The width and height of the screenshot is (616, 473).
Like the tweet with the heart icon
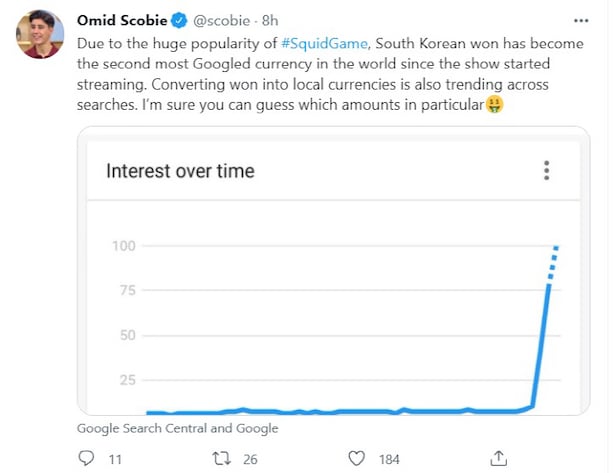[356, 458]
